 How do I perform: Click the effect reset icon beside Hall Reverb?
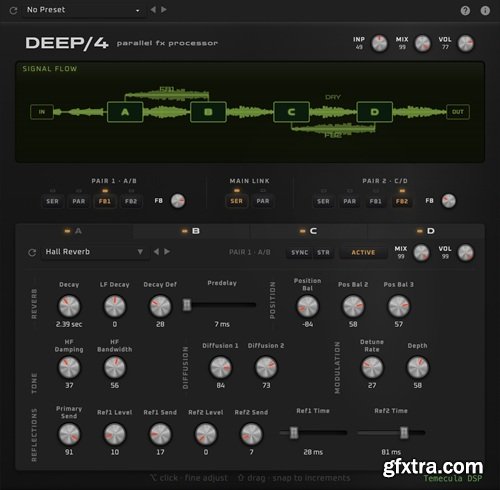[32, 252]
